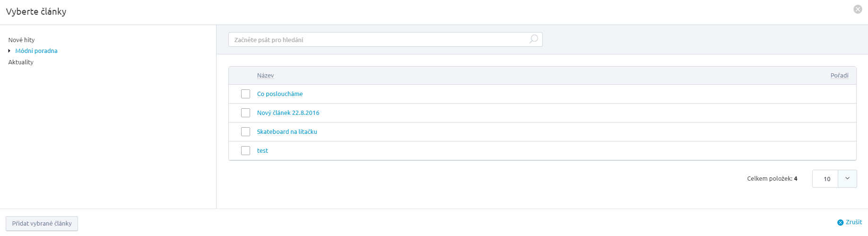The width and height of the screenshot is (868, 236).
Task: Select the Nové hity category
Action: pos(22,40)
